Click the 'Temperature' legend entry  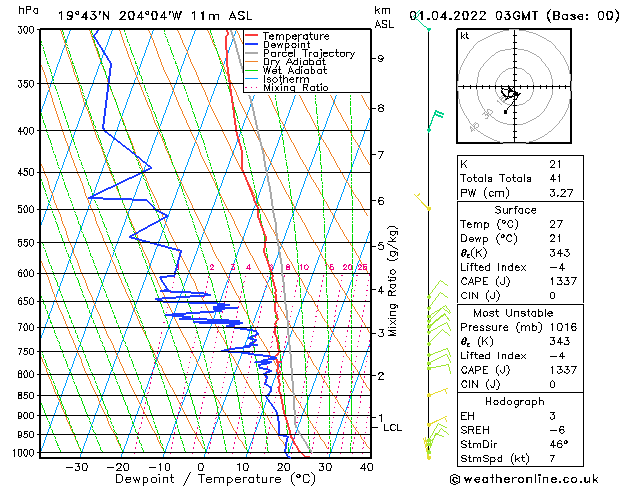pyautogui.click(x=296, y=36)
